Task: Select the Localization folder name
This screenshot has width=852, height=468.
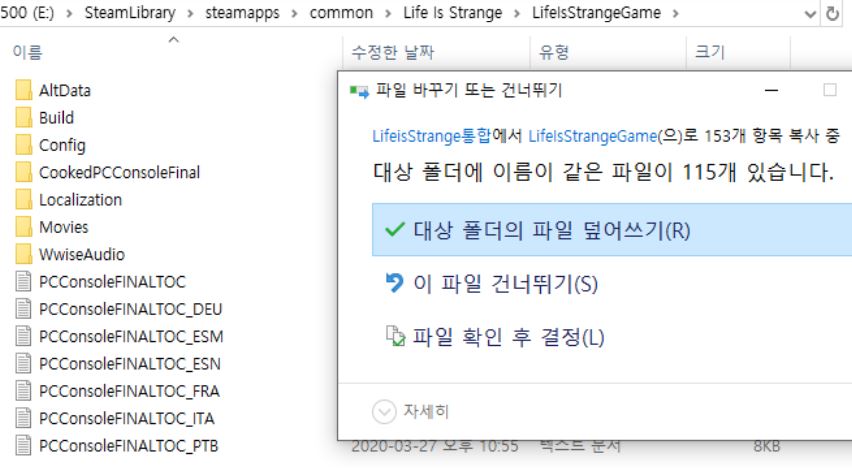Action: tap(80, 199)
